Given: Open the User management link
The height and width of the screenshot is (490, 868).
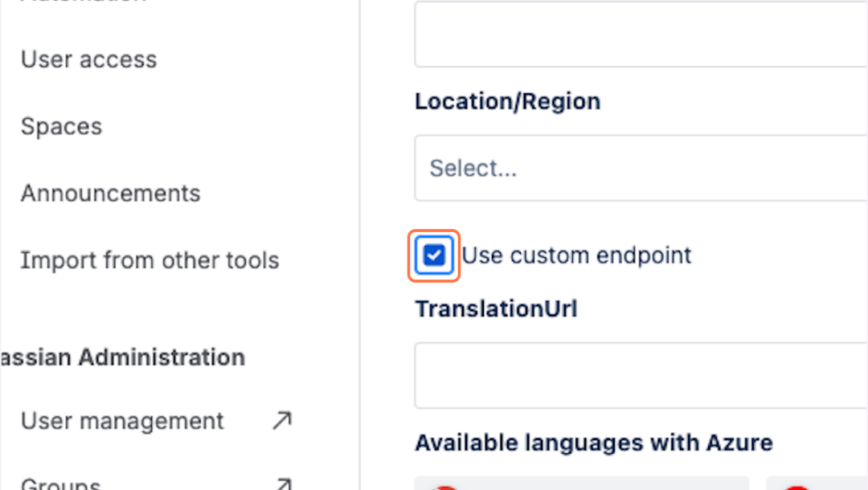Looking at the screenshot, I should pyautogui.click(x=122, y=421).
